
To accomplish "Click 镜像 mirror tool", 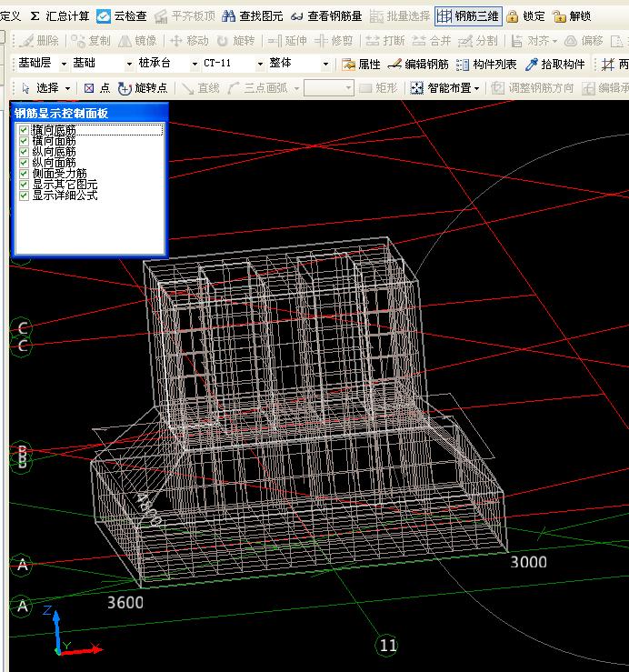I will click(x=137, y=41).
